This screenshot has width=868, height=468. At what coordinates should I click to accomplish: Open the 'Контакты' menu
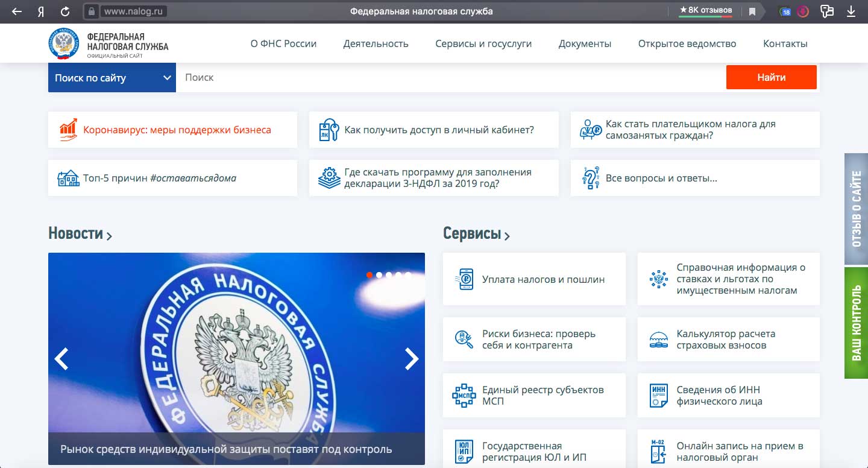pyautogui.click(x=785, y=43)
